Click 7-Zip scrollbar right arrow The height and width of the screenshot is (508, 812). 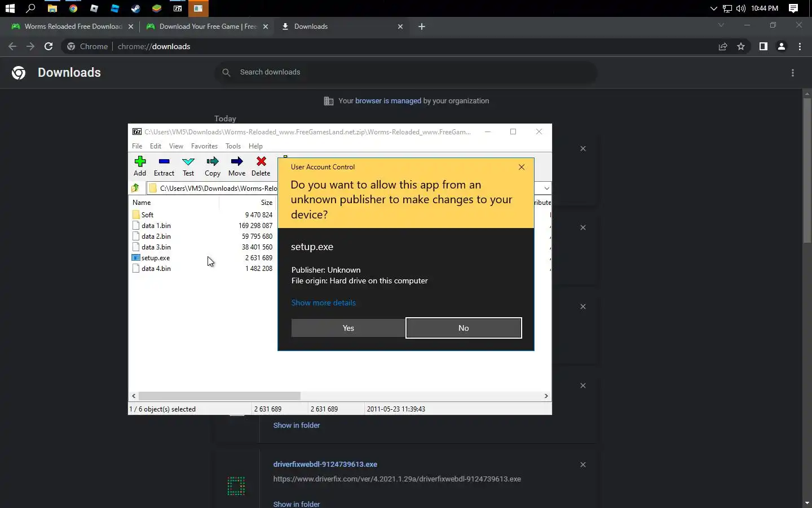546,396
